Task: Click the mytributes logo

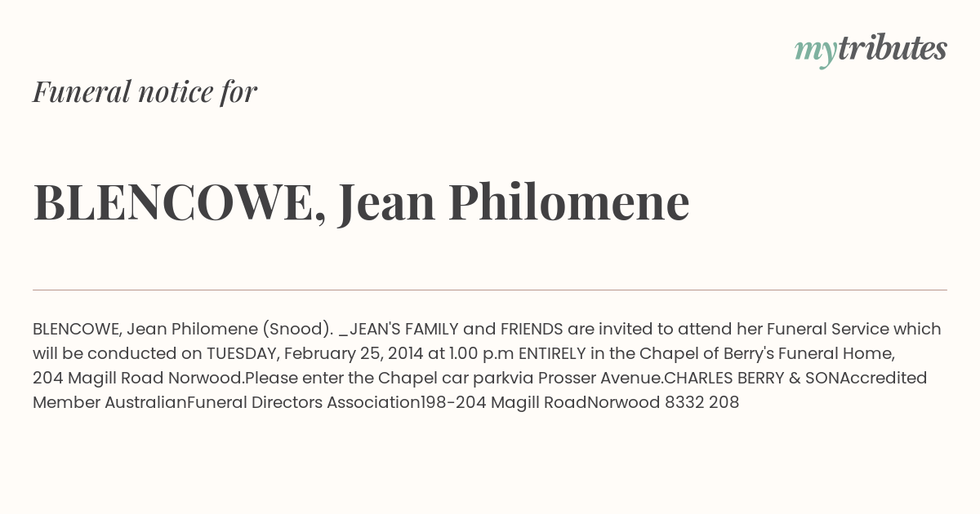Action: 871,50
